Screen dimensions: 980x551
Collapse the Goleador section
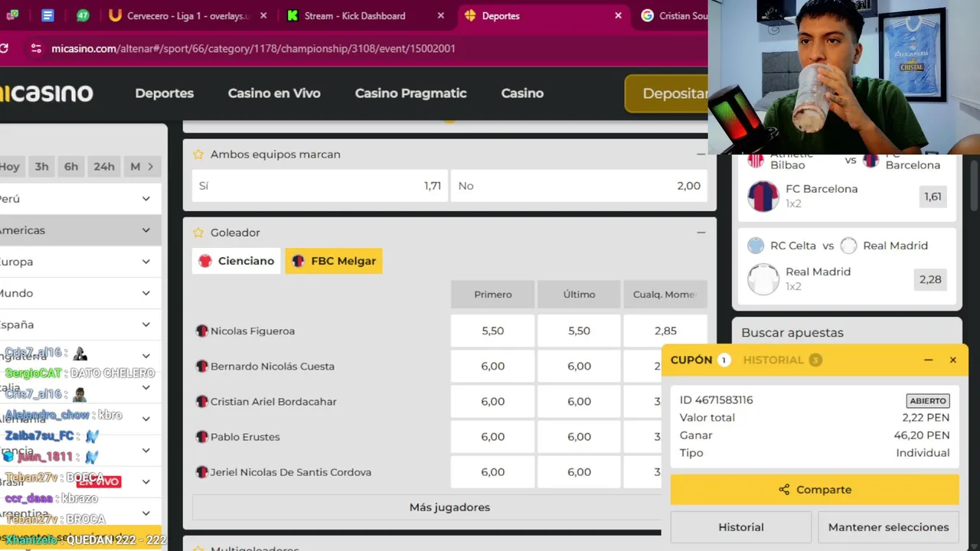click(x=701, y=232)
